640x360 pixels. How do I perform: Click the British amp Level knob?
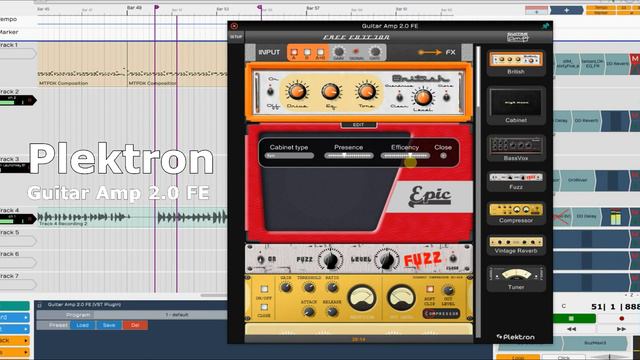coord(423,98)
